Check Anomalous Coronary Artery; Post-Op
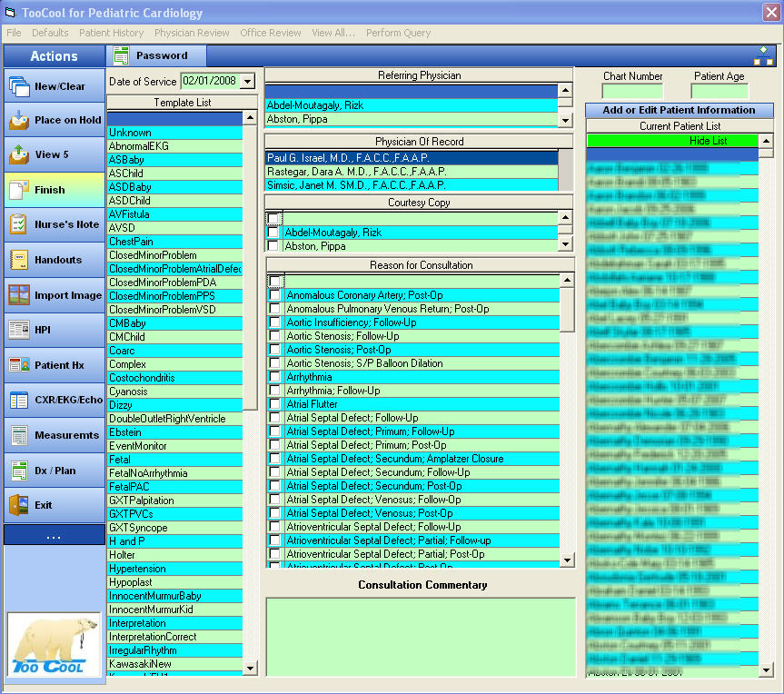Image resolution: width=784 pixels, height=694 pixels. (x=275, y=295)
